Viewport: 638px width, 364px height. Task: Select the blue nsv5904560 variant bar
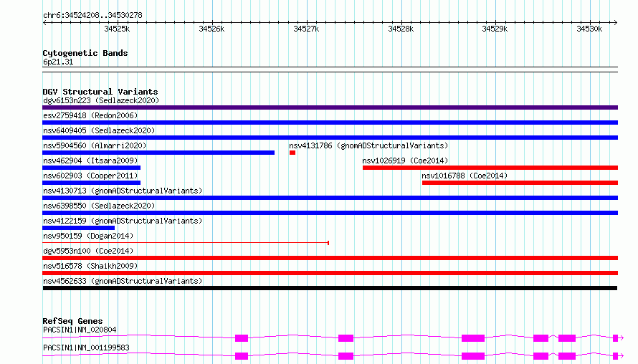tap(158, 153)
